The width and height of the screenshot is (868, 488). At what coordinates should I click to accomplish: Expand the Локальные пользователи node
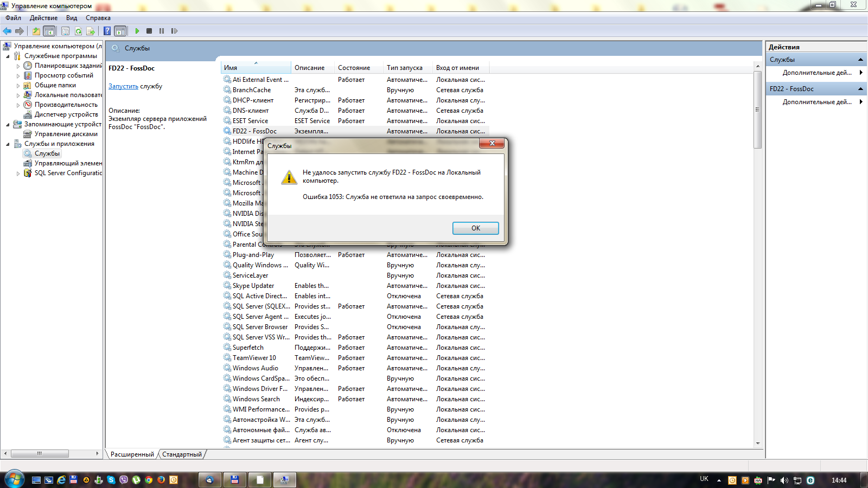pyautogui.click(x=18, y=95)
